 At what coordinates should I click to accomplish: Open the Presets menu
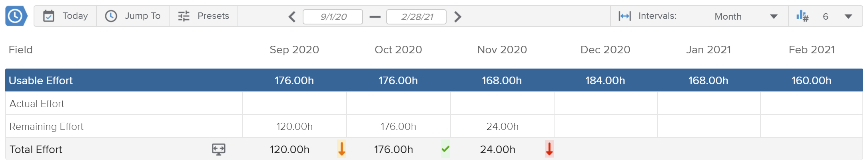[x=204, y=16]
